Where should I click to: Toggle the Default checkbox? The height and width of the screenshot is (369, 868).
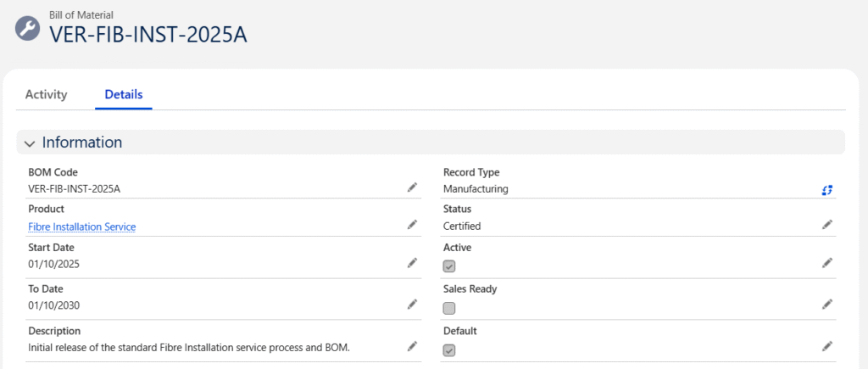[x=449, y=349]
